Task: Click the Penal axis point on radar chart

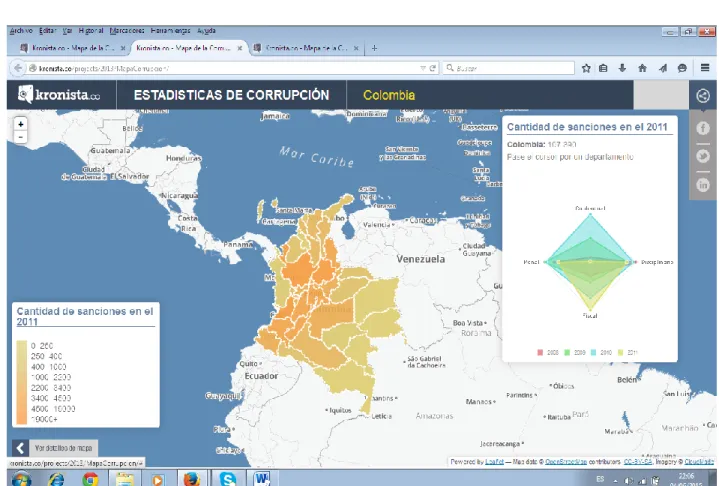Action: (x=546, y=262)
